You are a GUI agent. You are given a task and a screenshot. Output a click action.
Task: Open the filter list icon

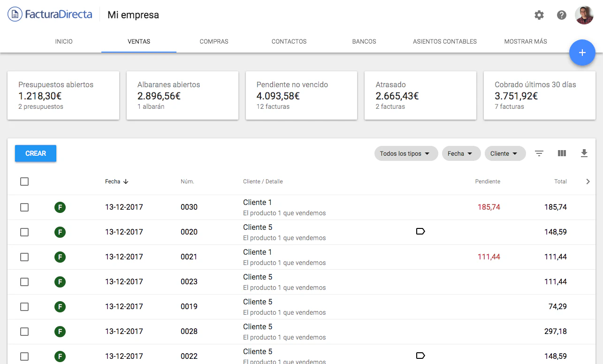click(539, 153)
